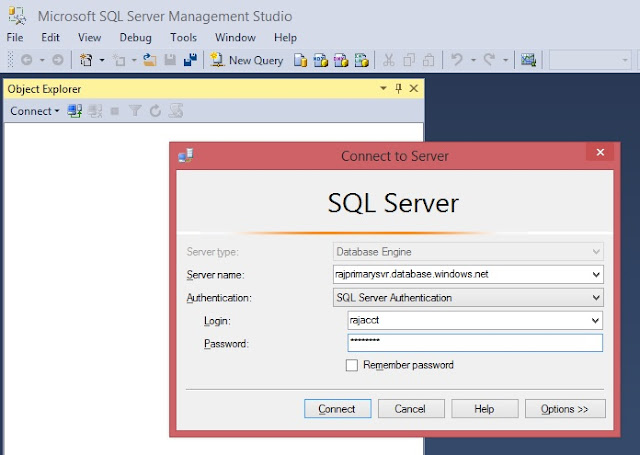Enable the Remember password checkbox
640x455 pixels.
click(351, 365)
